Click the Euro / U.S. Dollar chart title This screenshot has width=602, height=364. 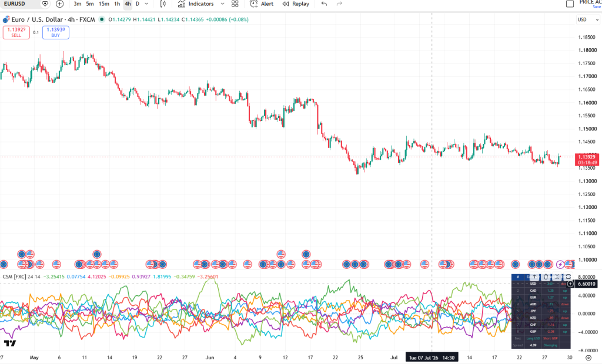(53, 19)
